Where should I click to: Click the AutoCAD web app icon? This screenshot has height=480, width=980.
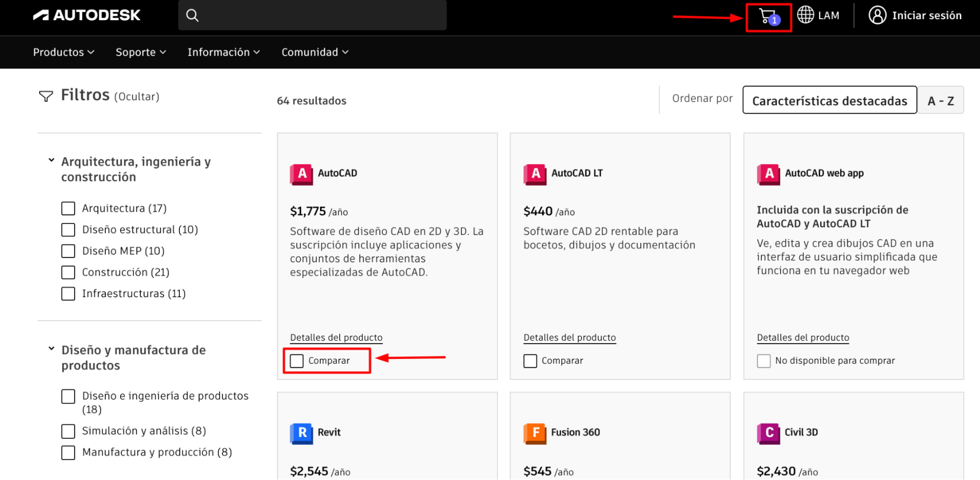click(768, 174)
